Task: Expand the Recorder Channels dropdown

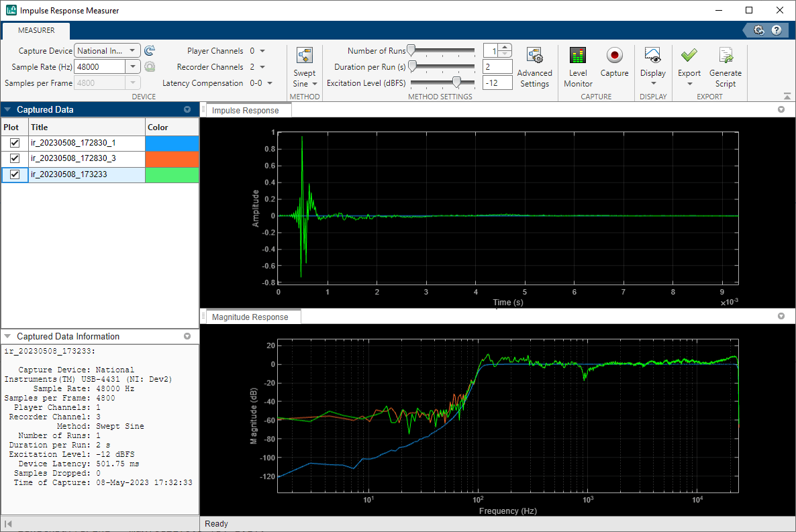Action: pyautogui.click(x=261, y=66)
